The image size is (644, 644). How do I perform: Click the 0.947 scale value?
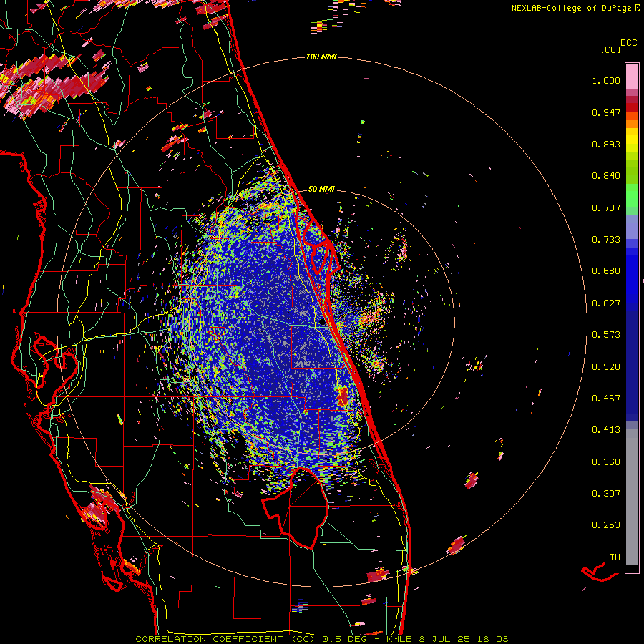click(606, 112)
